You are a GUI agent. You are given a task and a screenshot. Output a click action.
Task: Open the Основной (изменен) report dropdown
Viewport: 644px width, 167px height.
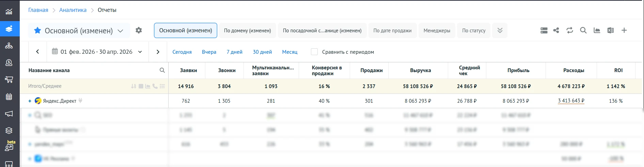[79, 31]
